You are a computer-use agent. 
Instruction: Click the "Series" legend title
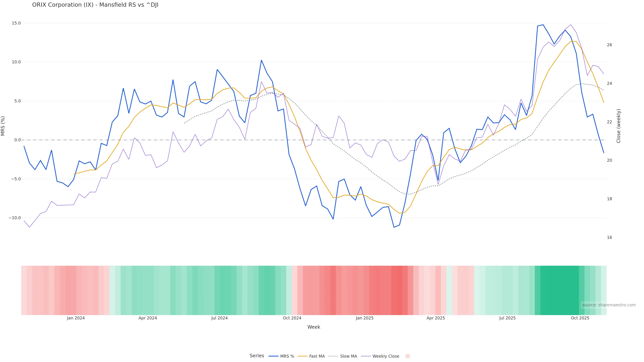point(257,356)
